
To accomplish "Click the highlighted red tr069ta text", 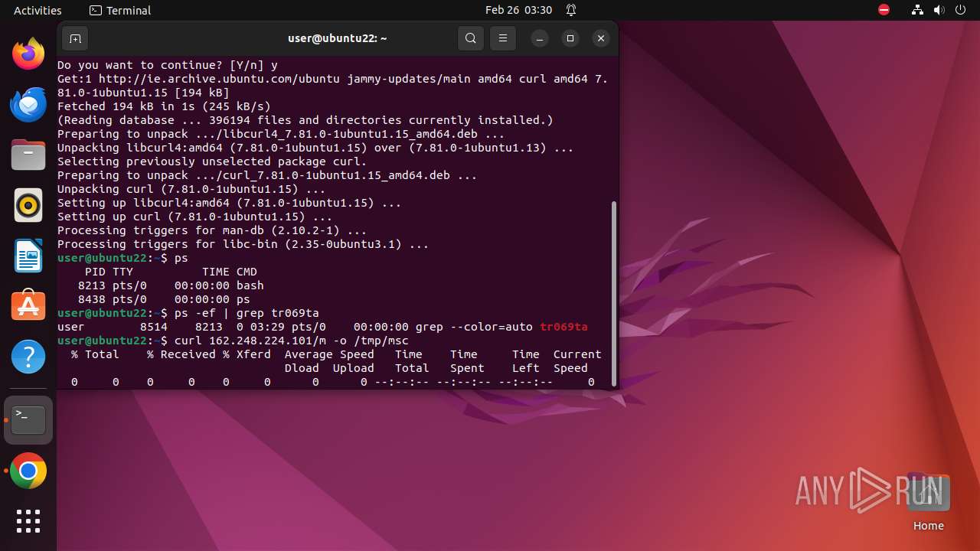I will point(563,327).
